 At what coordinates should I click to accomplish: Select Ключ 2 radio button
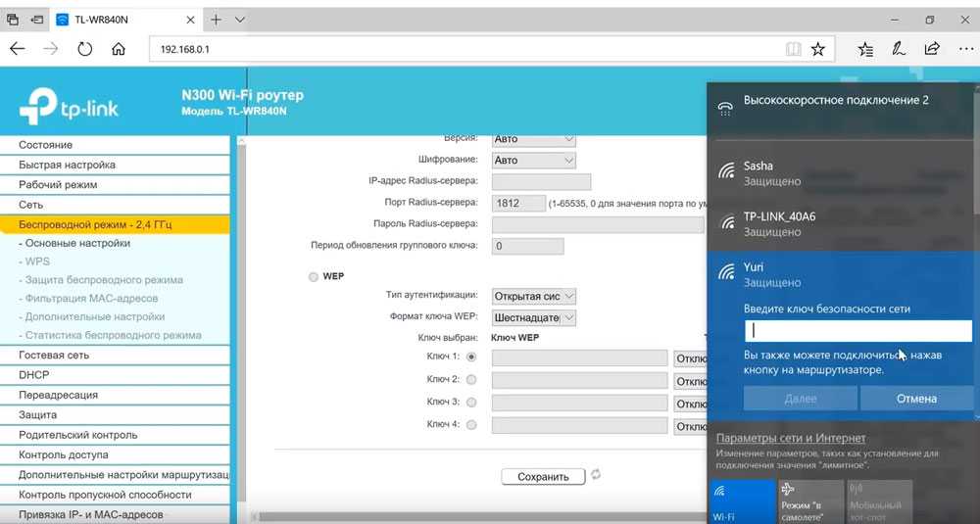(471, 380)
